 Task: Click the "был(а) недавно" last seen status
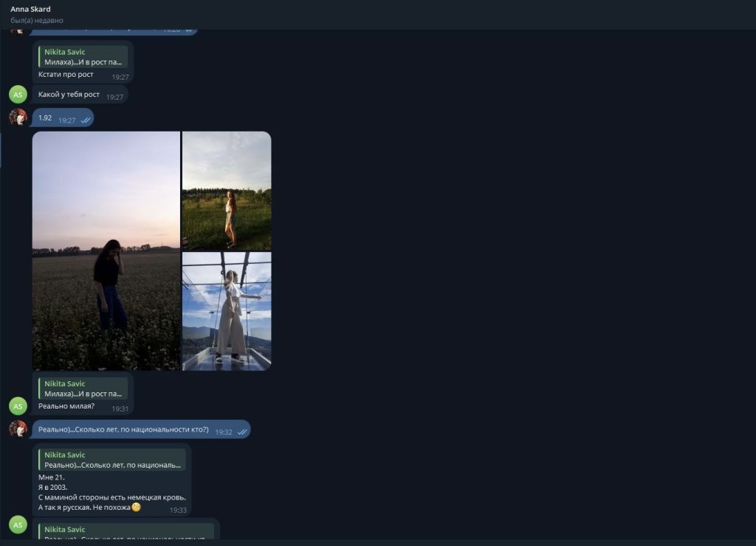pyautogui.click(x=36, y=21)
